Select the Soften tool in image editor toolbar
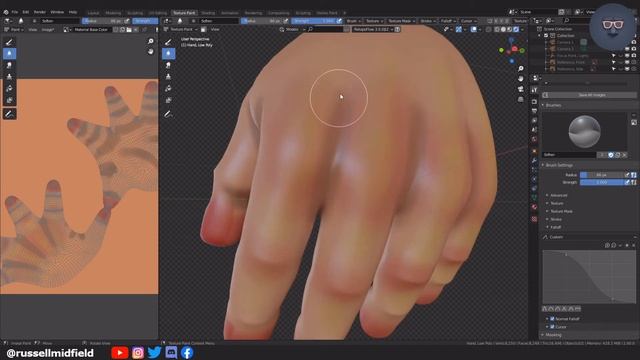 pyautogui.click(x=9, y=53)
